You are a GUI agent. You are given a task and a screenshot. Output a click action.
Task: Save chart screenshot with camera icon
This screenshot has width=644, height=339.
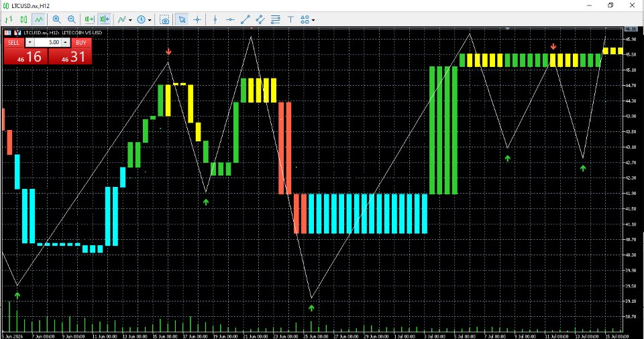[x=165, y=19]
